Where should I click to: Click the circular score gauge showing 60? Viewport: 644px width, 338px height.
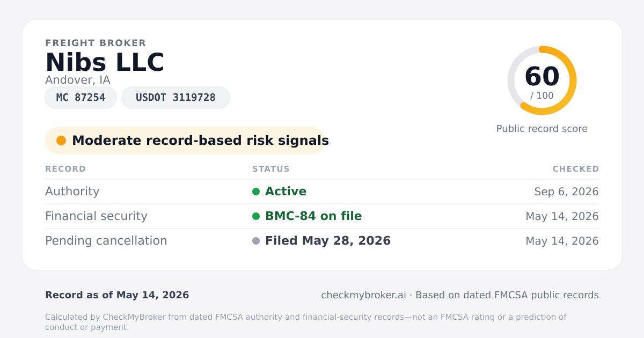(x=542, y=80)
